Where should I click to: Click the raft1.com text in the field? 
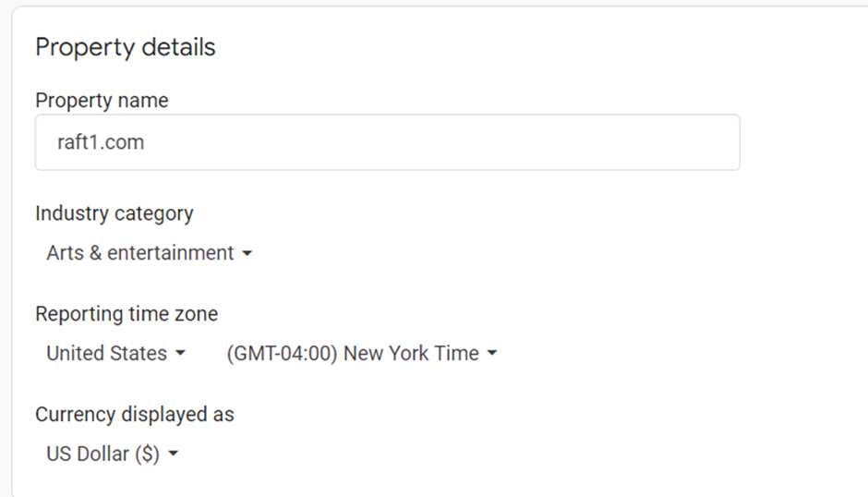[x=101, y=143]
